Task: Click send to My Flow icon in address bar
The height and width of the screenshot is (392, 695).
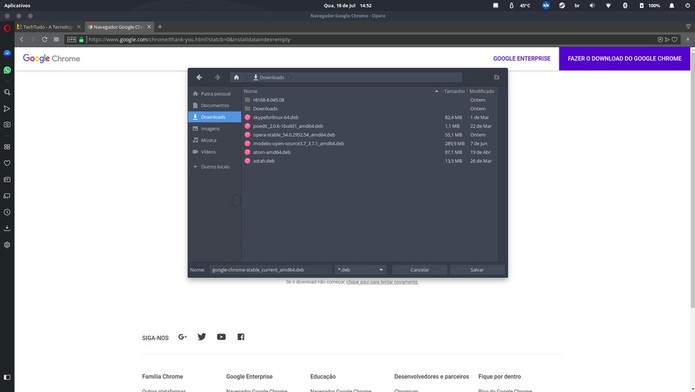Action: [667, 39]
